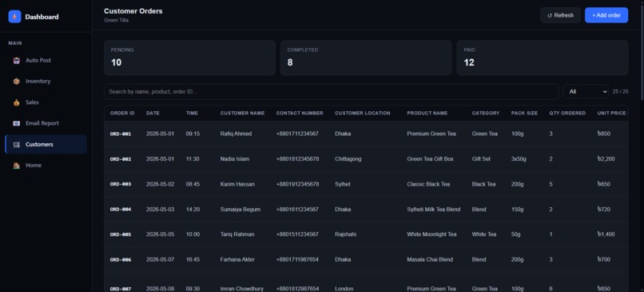
Task: Click the Customer Name column header
Action: (x=242, y=113)
